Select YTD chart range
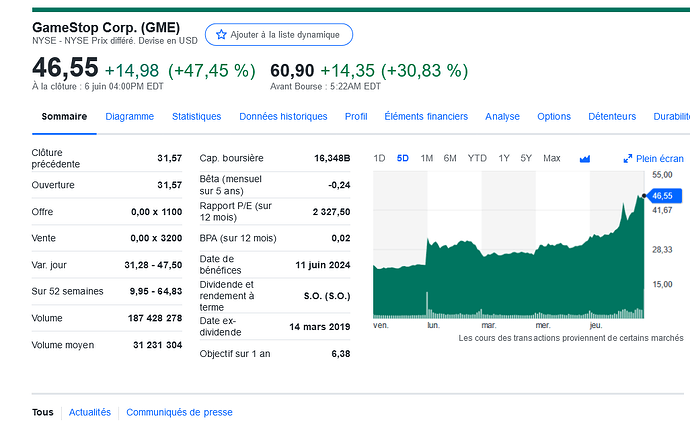 (477, 158)
